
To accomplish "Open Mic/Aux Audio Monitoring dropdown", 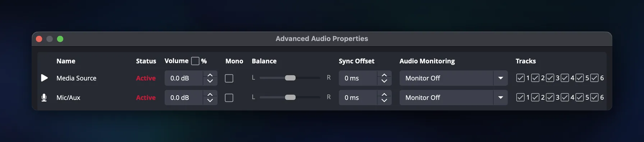I will click(x=454, y=98).
